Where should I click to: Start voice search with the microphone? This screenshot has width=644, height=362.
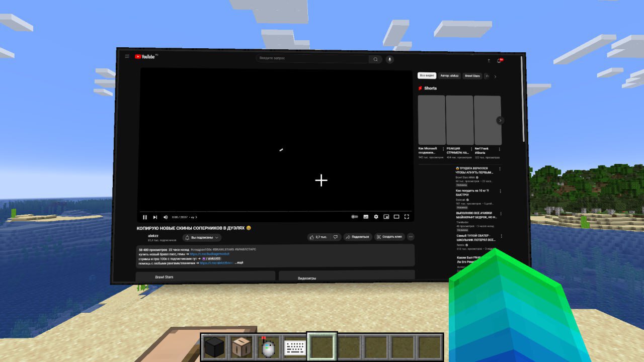389,59
